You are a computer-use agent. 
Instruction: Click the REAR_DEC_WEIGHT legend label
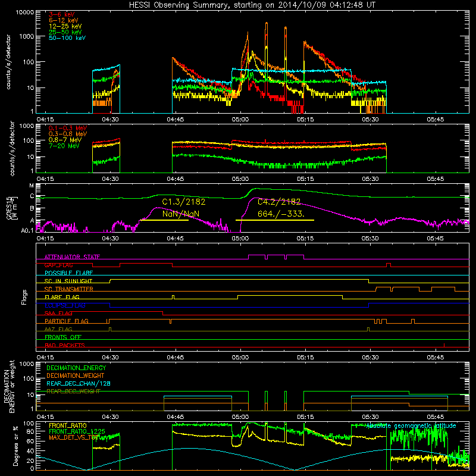point(73,392)
